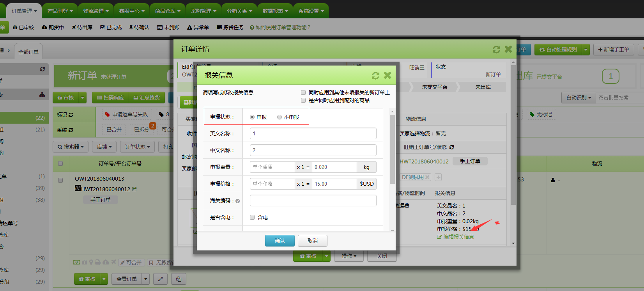Check the OWT201806040013 order row checkbox
This screenshot has width=644, height=291.
coord(60,180)
